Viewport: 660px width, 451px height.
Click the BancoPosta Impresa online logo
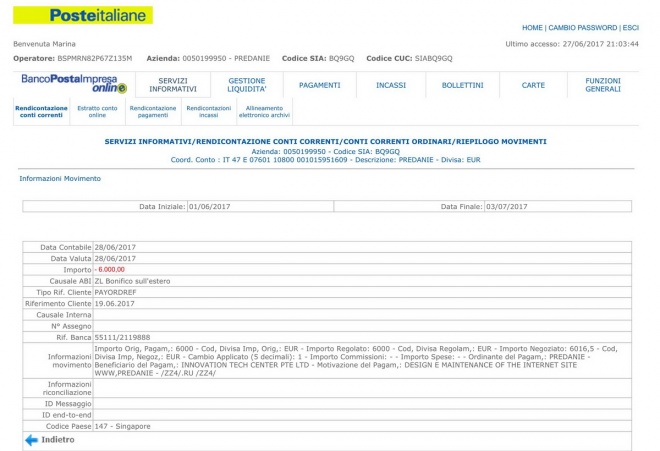74,83
